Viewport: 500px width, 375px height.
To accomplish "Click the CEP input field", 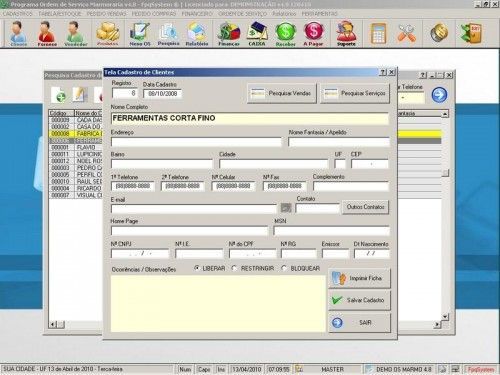I will (x=370, y=164).
